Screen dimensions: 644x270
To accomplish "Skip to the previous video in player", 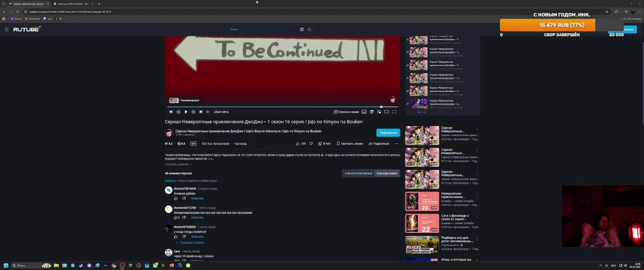I will tap(171, 112).
